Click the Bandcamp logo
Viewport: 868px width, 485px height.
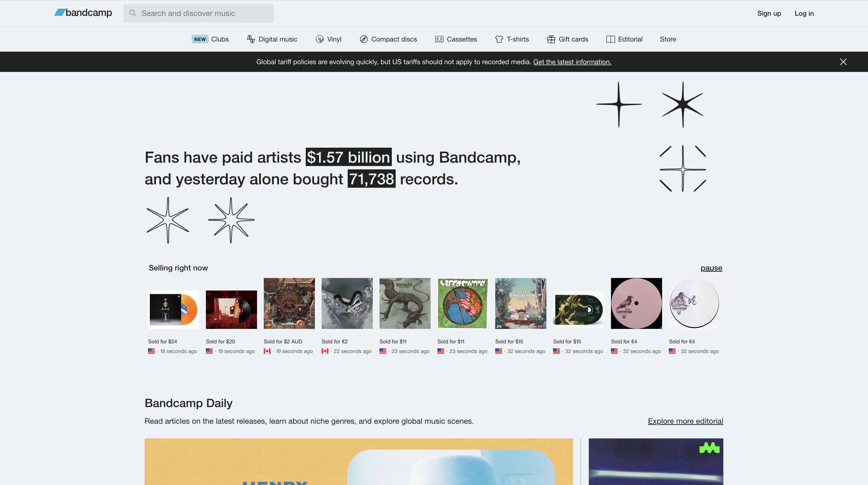83,13
